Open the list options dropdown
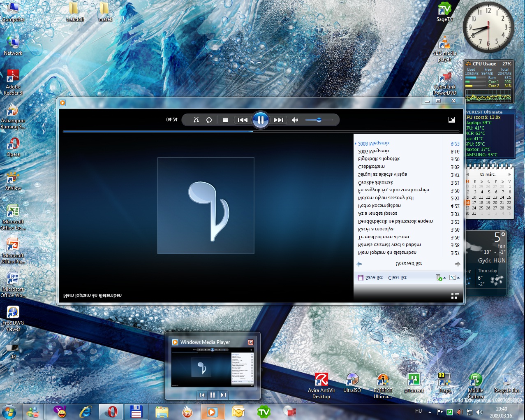The width and height of the screenshot is (525, 420). (x=441, y=278)
